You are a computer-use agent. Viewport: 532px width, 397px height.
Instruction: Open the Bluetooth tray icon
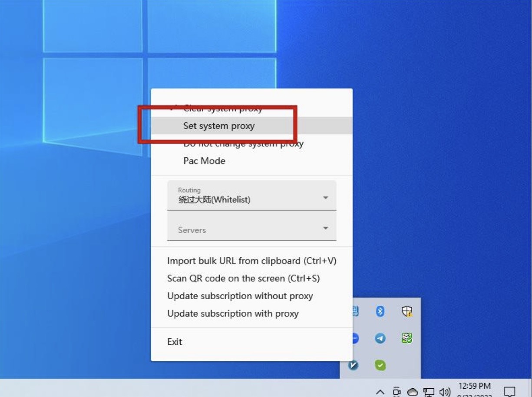380,311
